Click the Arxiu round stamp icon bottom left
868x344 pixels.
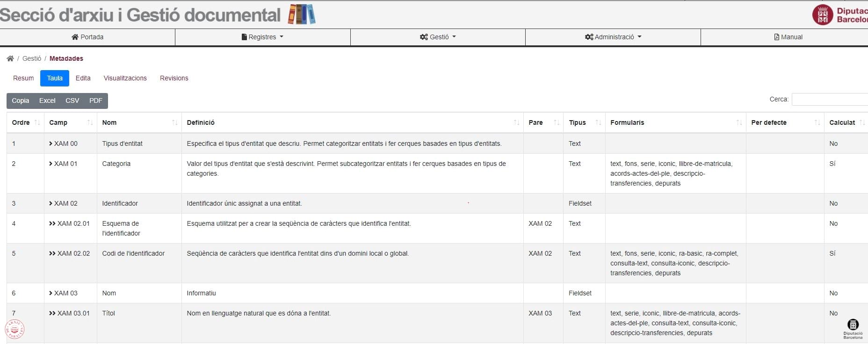click(x=14, y=329)
